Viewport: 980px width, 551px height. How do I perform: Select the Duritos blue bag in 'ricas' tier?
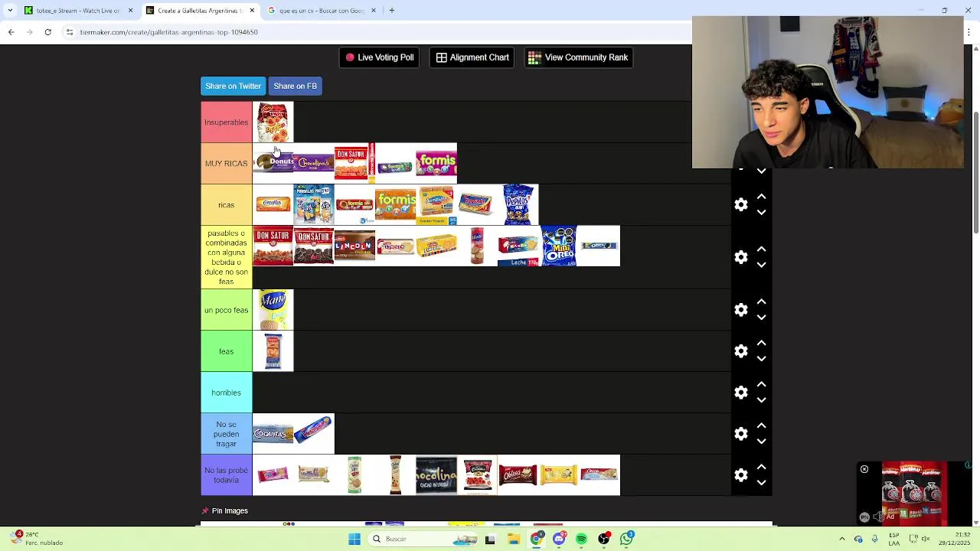click(x=518, y=204)
